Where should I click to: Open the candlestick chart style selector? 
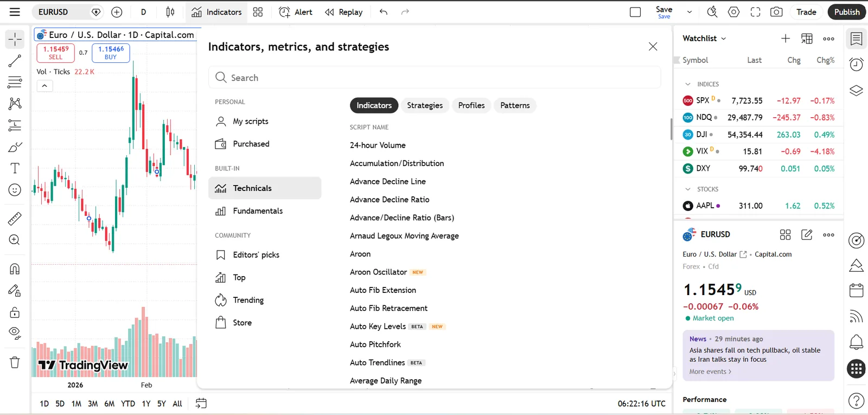click(170, 12)
